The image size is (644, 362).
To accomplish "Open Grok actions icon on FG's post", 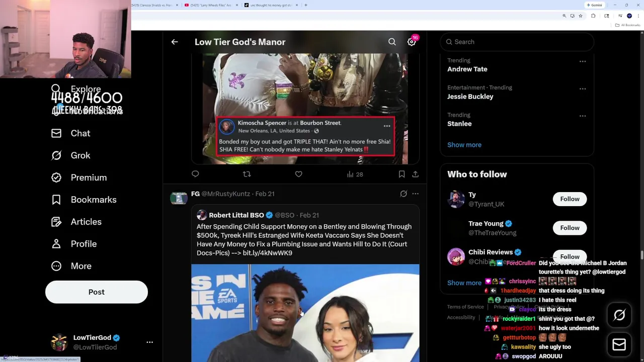I will pos(404,194).
